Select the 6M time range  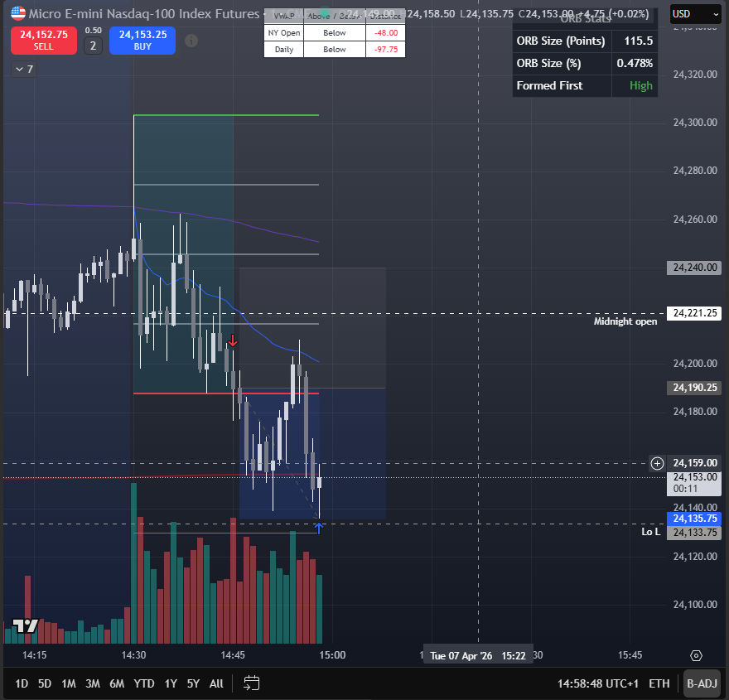coord(117,683)
